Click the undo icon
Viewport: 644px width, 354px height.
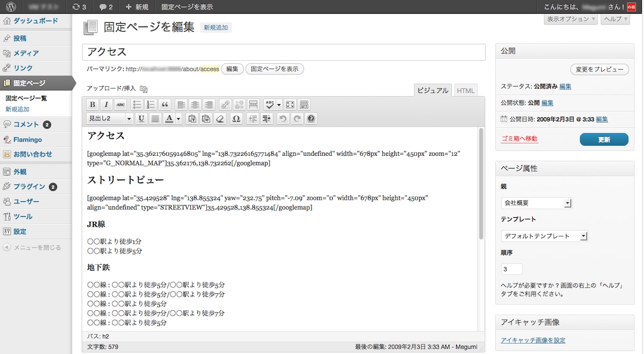(x=283, y=119)
